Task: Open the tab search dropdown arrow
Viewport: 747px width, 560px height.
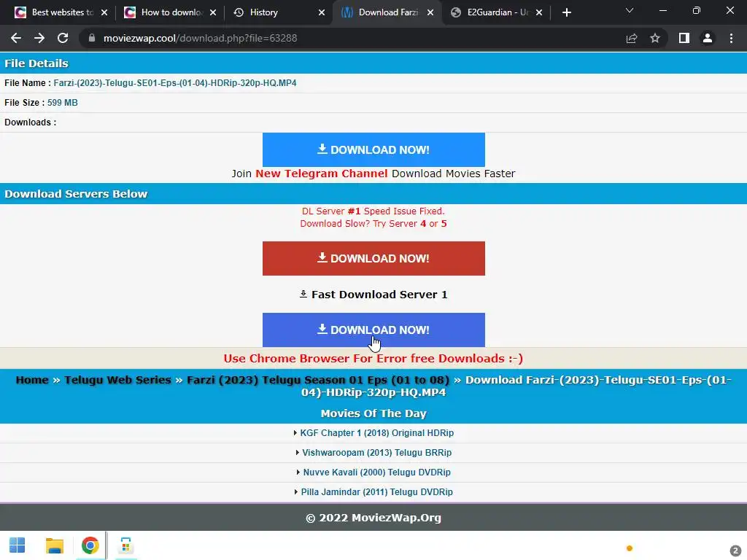Action: (x=630, y=10)
